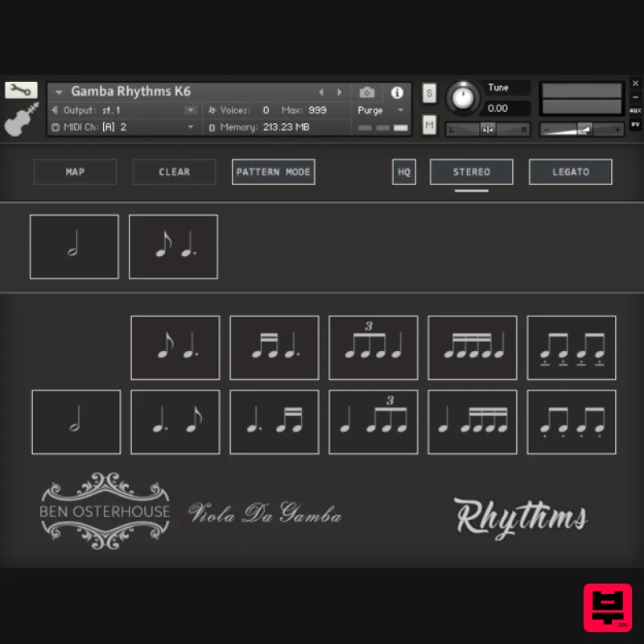Screen dimensions: 644x644
Task: Click the half note in the bottom grid
Action: click(x=76, y=423)
